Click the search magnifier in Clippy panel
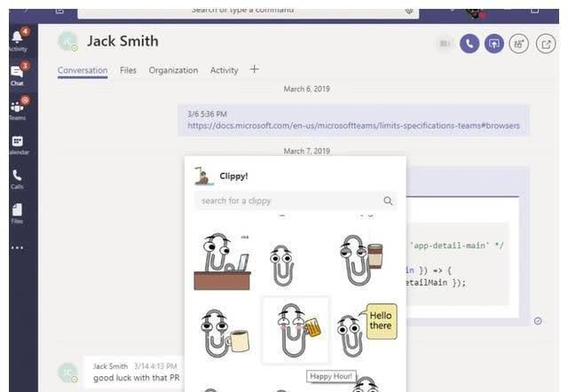Image resolution: width=568 pixels, height=392 pixels. coord(388,200)
